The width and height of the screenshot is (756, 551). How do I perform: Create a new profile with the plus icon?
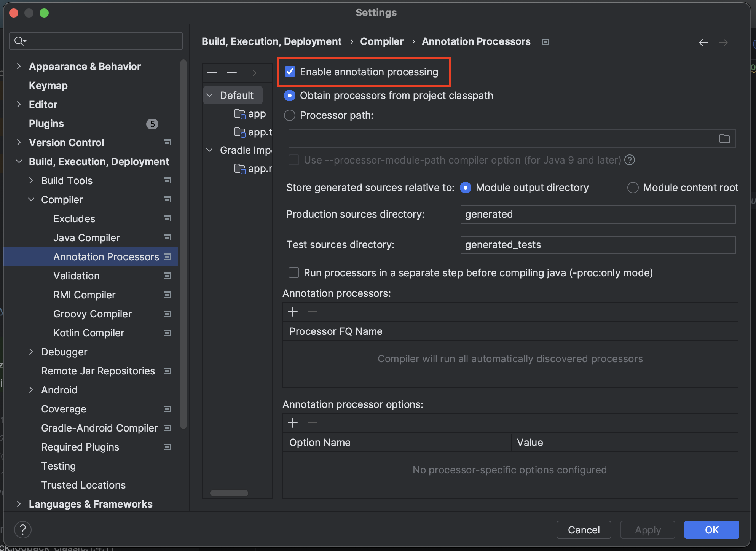click(212, 73)
